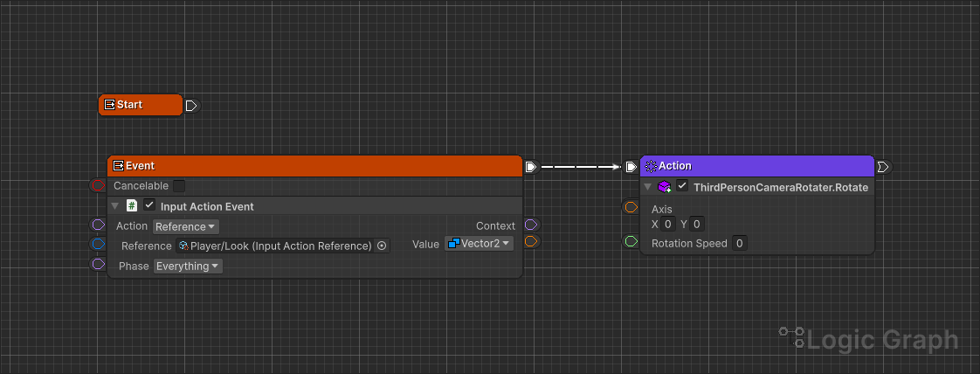The image size is (980, 374).
Task: Click the Action node output flow port
Action: tap(883, 166)
